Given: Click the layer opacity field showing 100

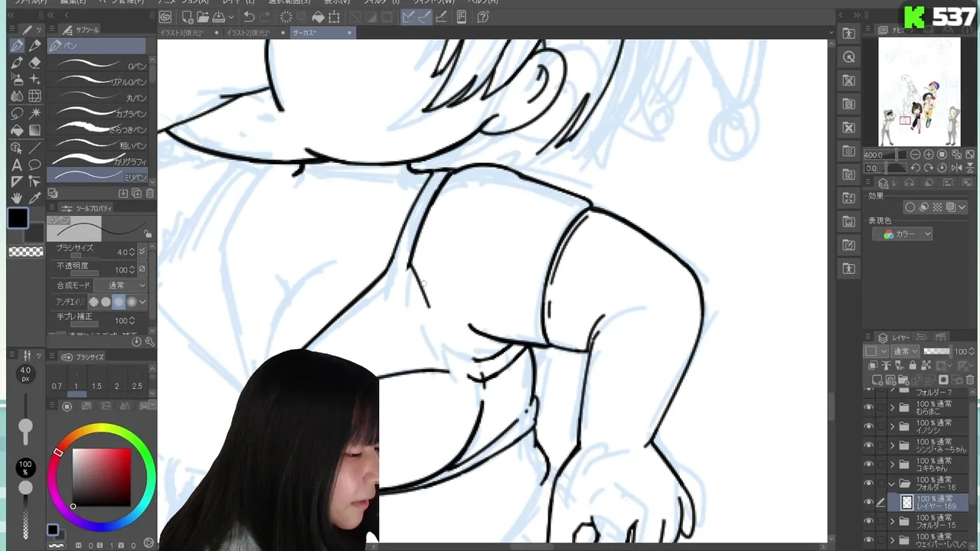Looking at the screenshot, I should click(x=959, y=352).
